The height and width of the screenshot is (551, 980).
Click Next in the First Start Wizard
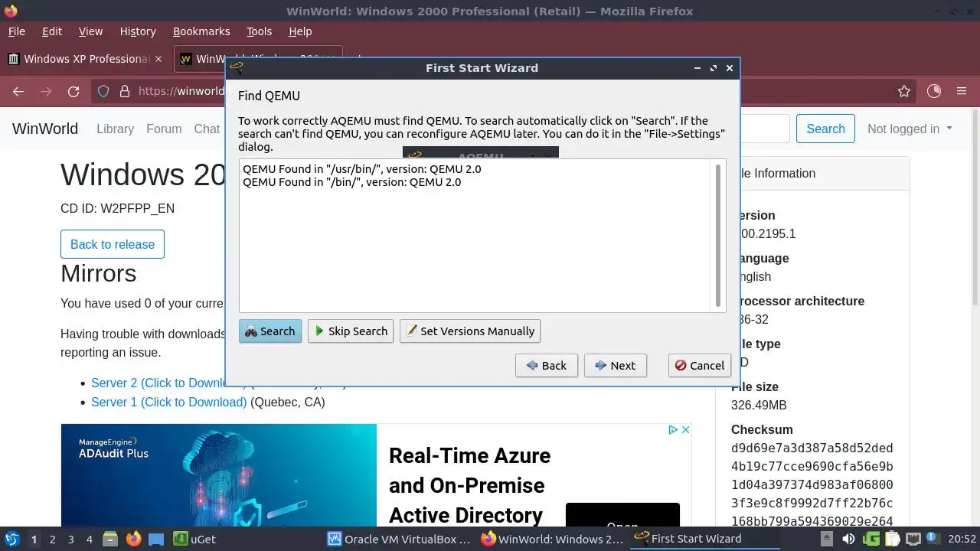click(x=616, y=366)
